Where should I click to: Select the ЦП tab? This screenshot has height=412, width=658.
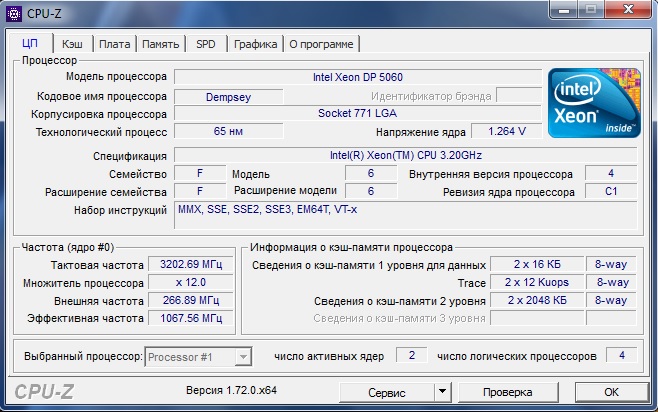pos(30,44)
